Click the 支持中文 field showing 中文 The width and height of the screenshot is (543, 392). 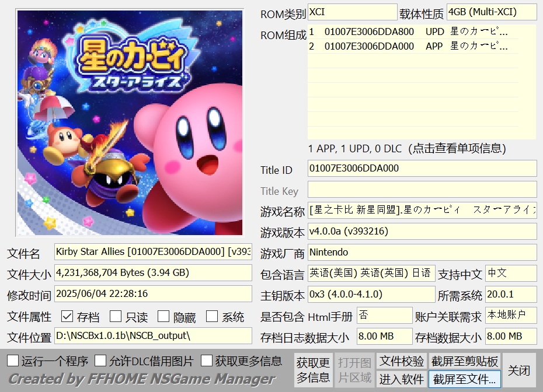pos(511,274)
